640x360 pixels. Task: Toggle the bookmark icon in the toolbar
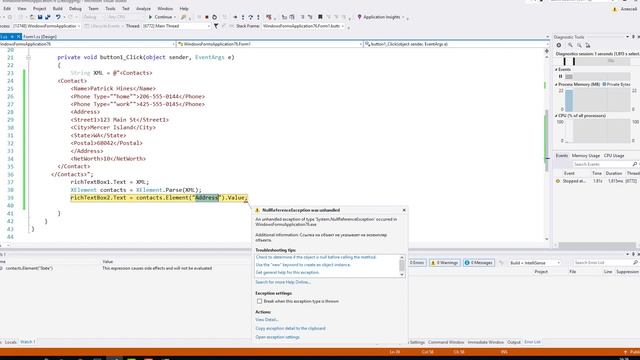(320, 17)
